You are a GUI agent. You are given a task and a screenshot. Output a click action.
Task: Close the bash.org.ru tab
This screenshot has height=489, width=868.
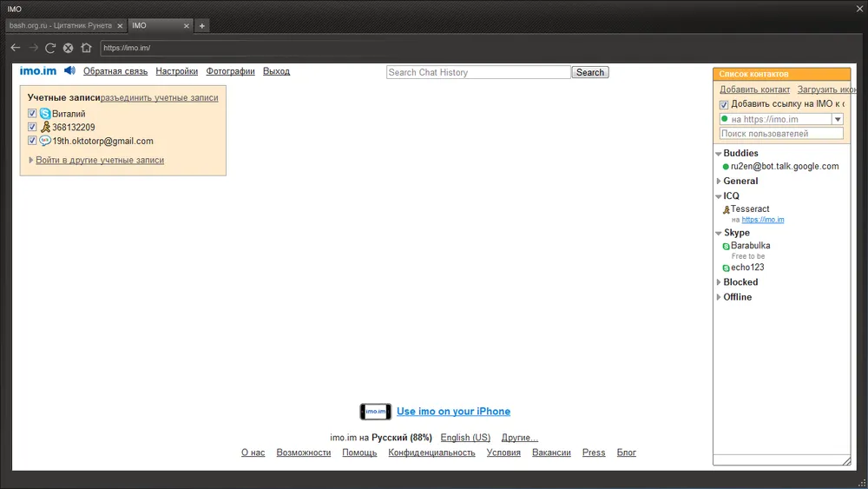click(x=120, y=25)
